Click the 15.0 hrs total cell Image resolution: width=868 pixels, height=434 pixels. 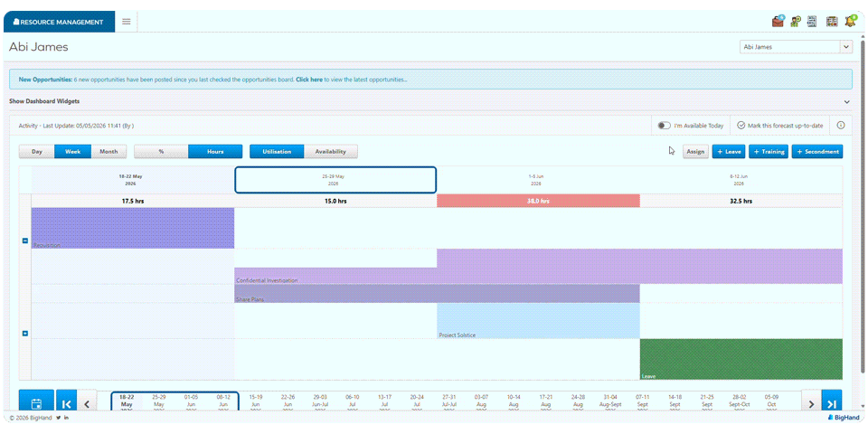click(x=335, y=201)
